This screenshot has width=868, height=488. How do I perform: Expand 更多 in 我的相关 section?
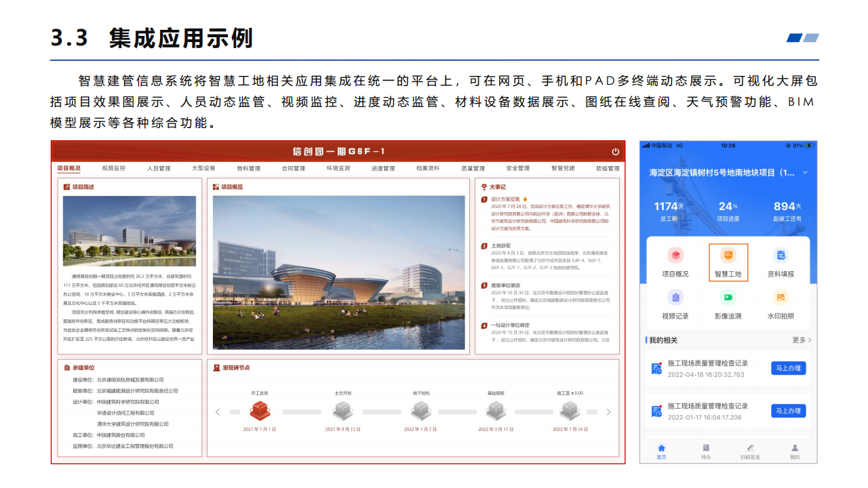coord(802,340)
